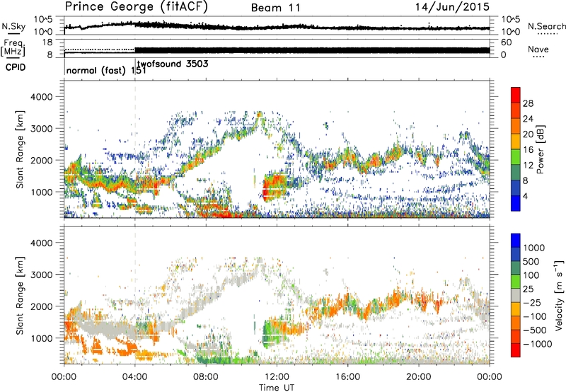The width and height of the screenshot is (566, 392).
Task: Click the date 14/Jun/2015
Action: coord(452,7)
